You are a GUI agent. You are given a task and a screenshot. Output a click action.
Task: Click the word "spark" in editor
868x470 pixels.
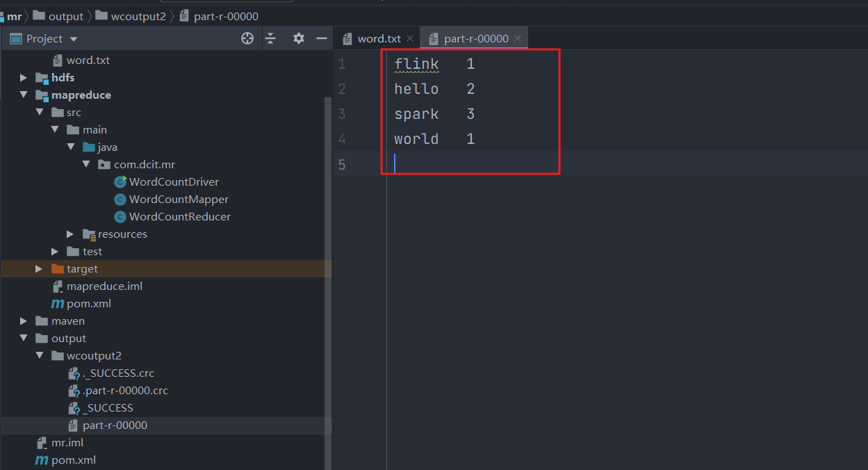tap(416, 114)
